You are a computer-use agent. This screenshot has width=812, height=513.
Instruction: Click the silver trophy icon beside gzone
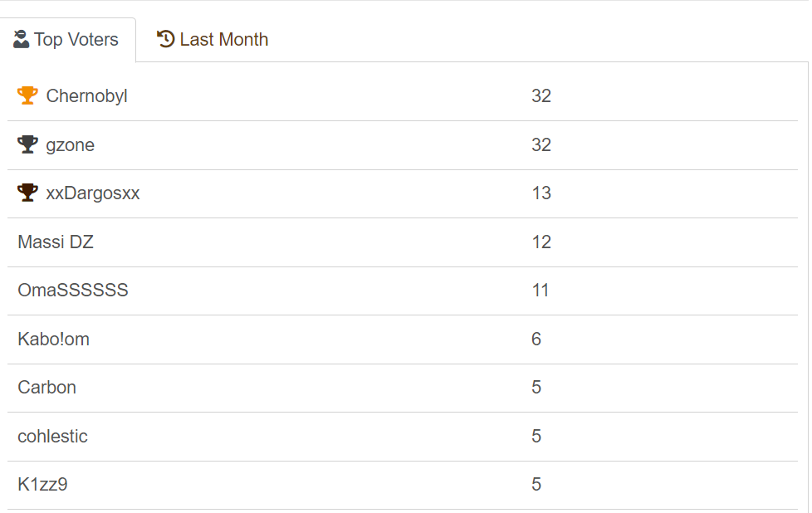(x=27, y=144)
